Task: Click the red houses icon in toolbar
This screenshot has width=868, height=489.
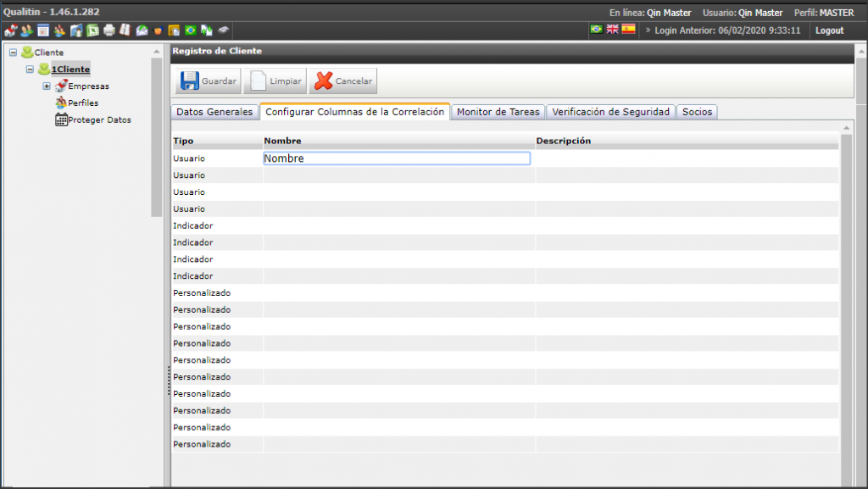Action: [10, 31]
